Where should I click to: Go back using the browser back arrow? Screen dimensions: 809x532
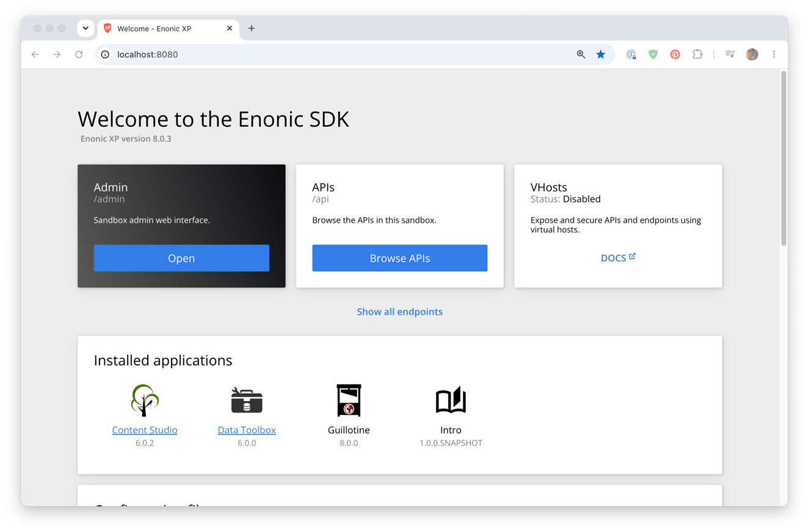pyautogui.click(x=35, y=54)
